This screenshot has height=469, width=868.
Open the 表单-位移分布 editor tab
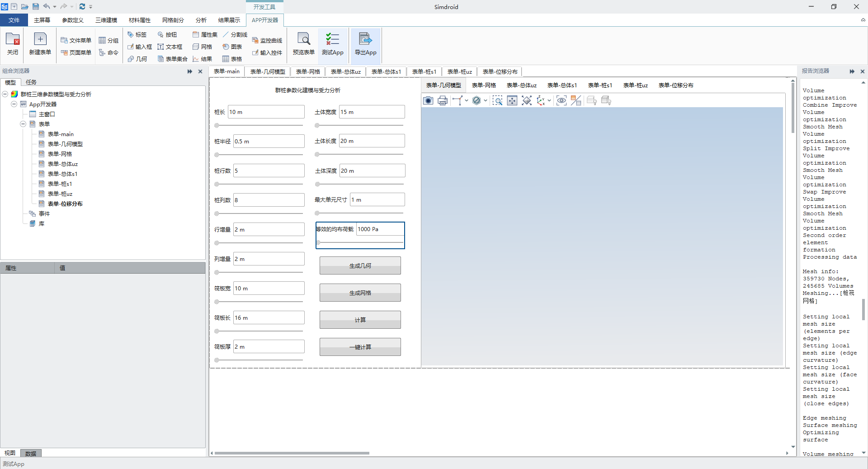500,71
